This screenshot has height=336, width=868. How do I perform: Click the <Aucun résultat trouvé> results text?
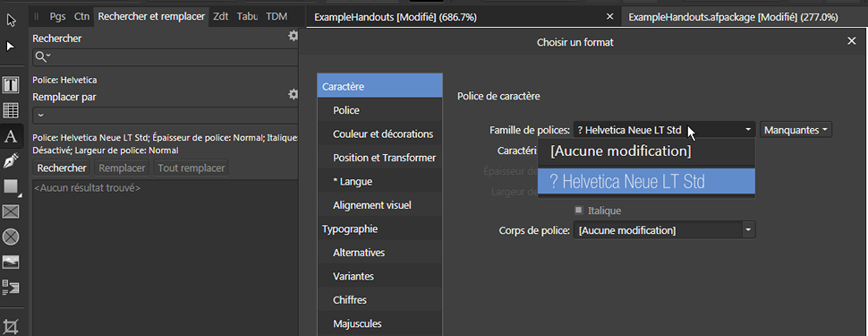click(x=88, y=188)
